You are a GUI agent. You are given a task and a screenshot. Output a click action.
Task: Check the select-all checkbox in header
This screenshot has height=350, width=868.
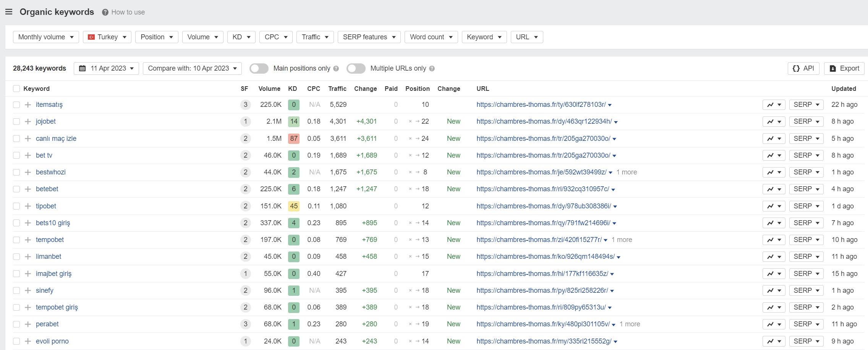pyautogui.click(x=16, y=89)
